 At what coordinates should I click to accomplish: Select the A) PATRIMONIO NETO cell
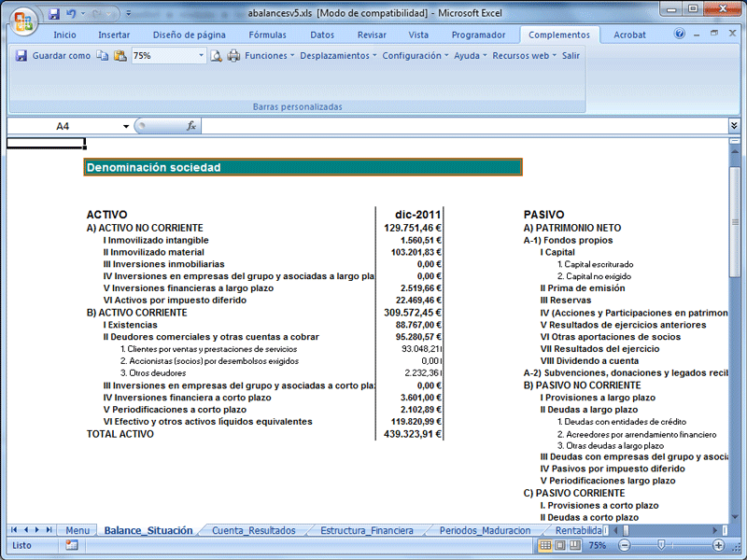pos(572,228)
